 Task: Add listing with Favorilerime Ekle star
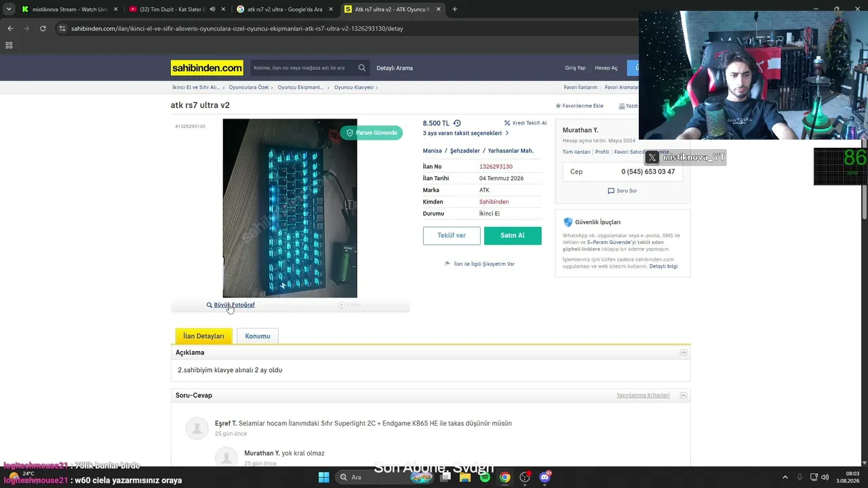pos(580,106)
